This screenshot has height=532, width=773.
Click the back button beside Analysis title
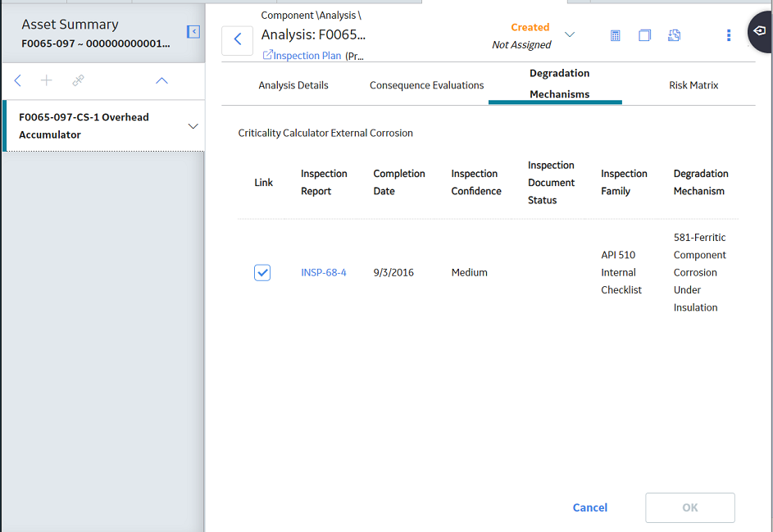238,39
